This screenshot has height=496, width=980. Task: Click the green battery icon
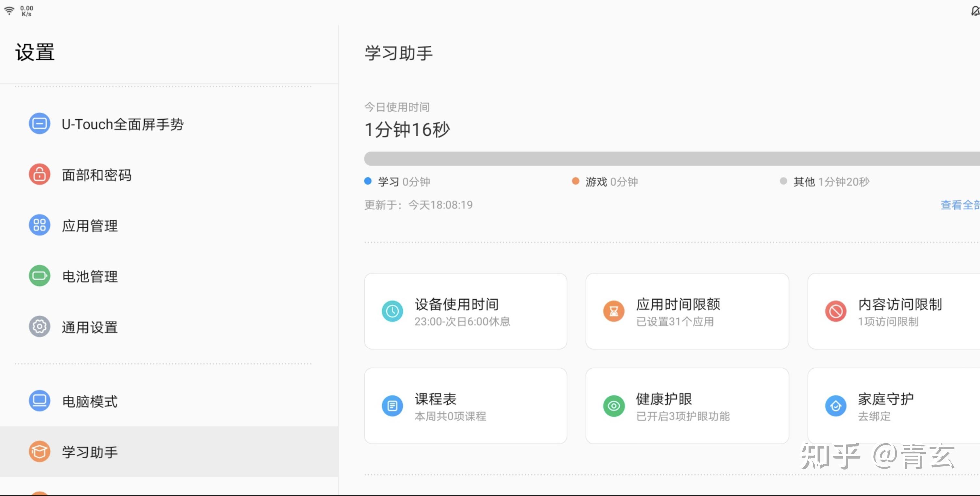[x=40, y=276]
